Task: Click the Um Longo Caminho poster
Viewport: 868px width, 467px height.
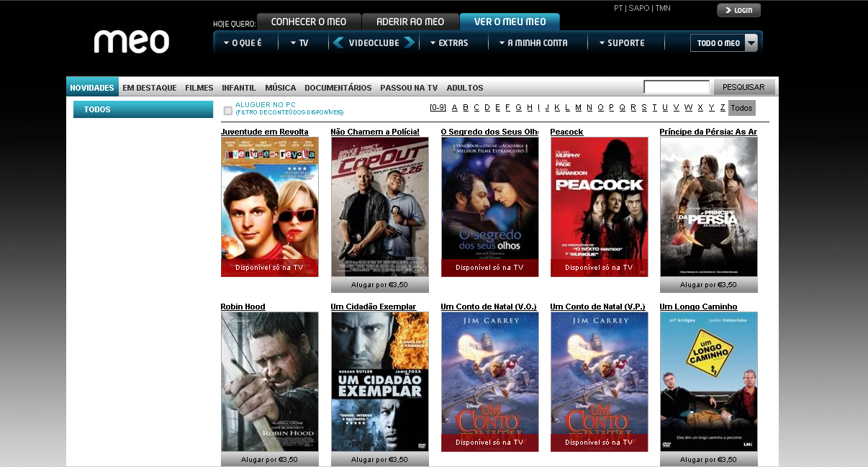Action: point(709,381)
